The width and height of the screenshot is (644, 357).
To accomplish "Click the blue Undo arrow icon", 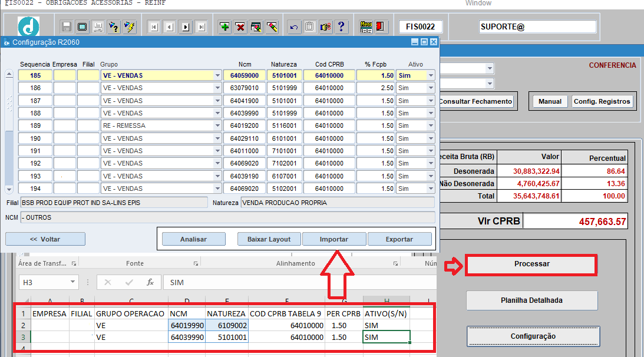I will pyautogui.click(x=293, y=27).
